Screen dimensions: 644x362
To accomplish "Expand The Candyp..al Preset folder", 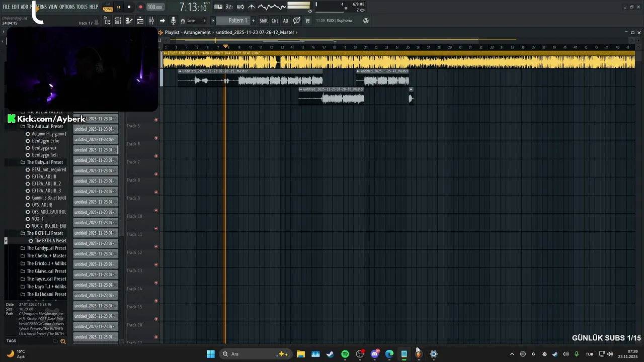I will pos(43,248).
